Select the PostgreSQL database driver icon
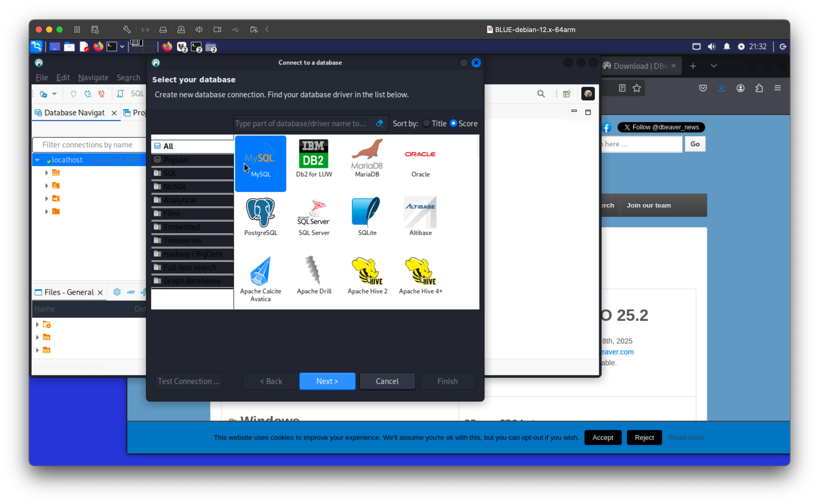The height and width of the screenshot is (504, 819). [x=260, y=213]
